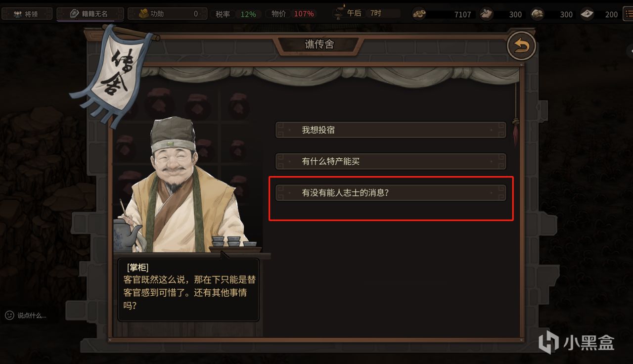Click the 说点什么... chat input
The width and height of the screenshot is (633, 364).
[x=32, y=316]
